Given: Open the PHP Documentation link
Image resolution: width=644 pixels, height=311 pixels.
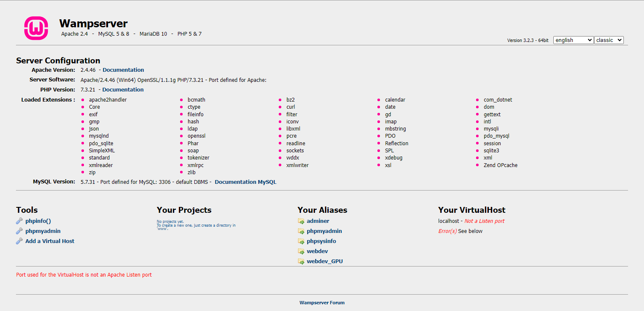Looking at the screenshot, I should click(x=123, y=90).
